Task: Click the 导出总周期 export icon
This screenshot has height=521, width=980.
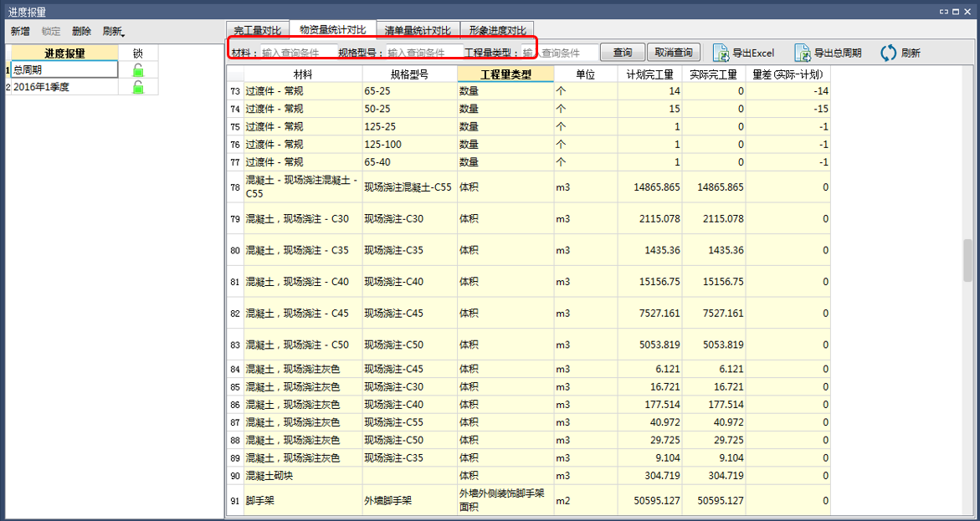Action: [x=803, y=53]
